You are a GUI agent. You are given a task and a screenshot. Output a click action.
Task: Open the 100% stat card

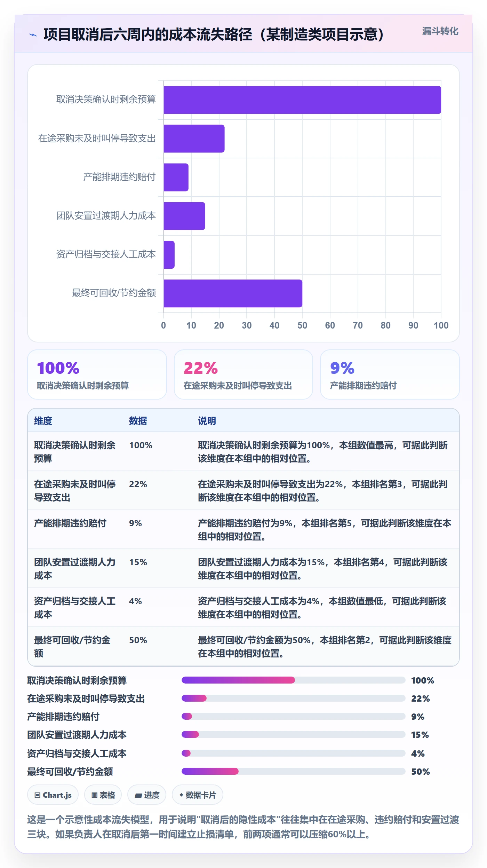pyautogui.click(x=97, y=374)
